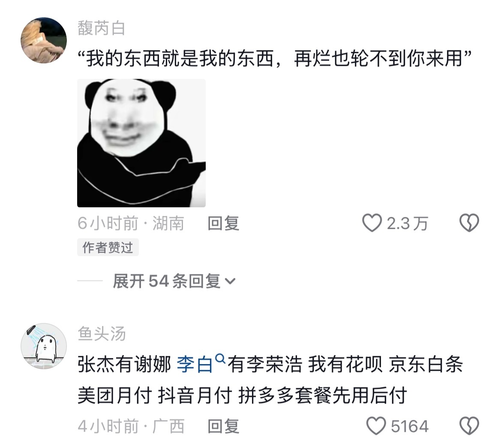
Task: Open username 馥芮白
Action: coord(101,28)
